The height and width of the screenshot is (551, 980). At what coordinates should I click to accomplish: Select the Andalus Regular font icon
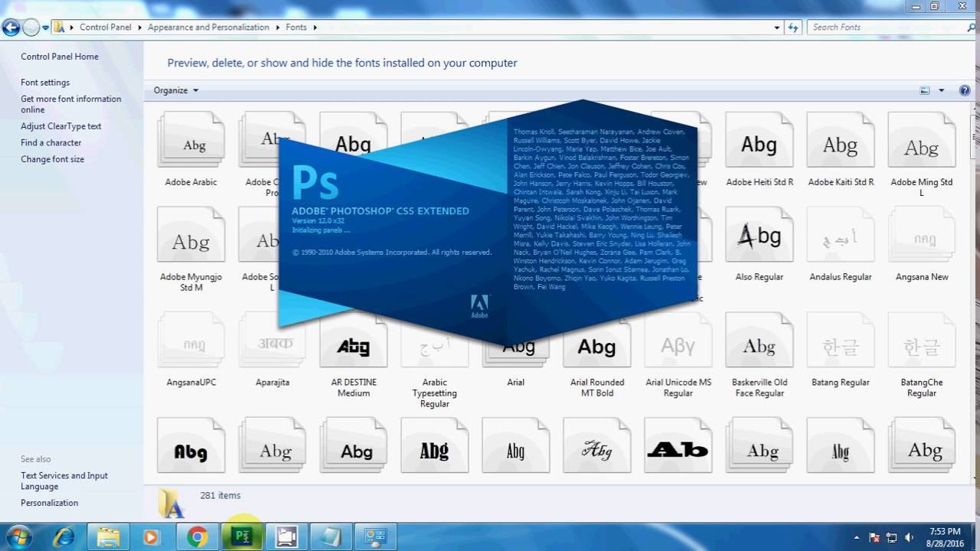tap(841, 235)
